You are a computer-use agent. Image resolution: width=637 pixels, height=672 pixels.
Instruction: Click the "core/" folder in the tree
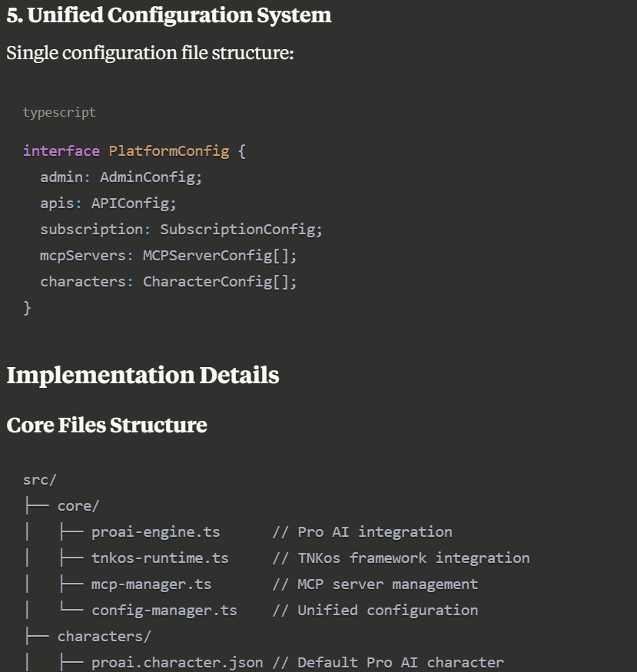coord(78,506)
